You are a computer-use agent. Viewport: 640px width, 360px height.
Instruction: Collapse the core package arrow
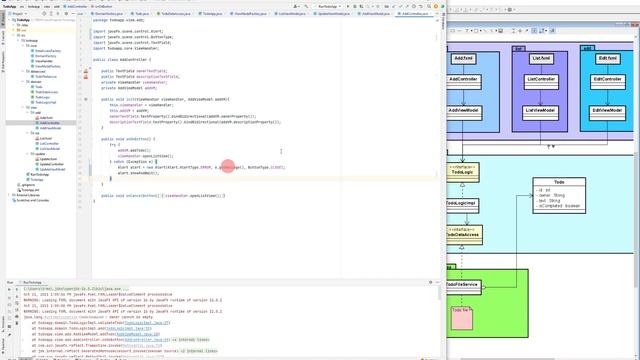[23, 46]
